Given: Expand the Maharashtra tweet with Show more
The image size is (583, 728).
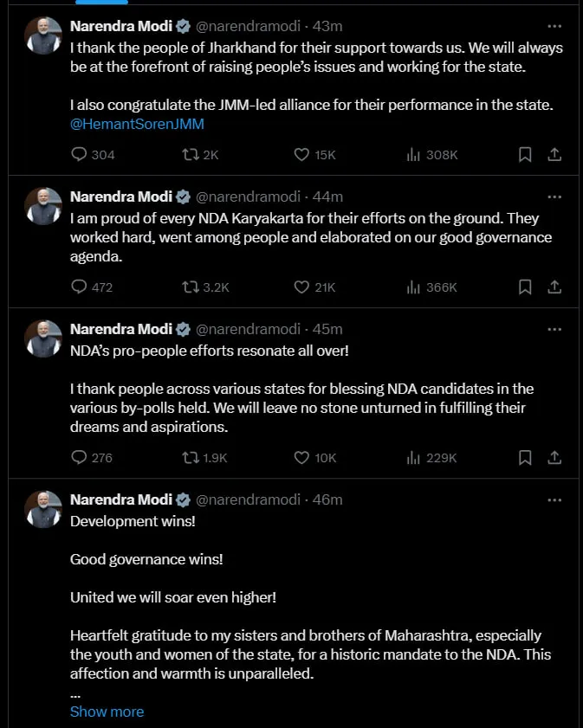Looking at the screenshot, I should click(x=107, y=712).
